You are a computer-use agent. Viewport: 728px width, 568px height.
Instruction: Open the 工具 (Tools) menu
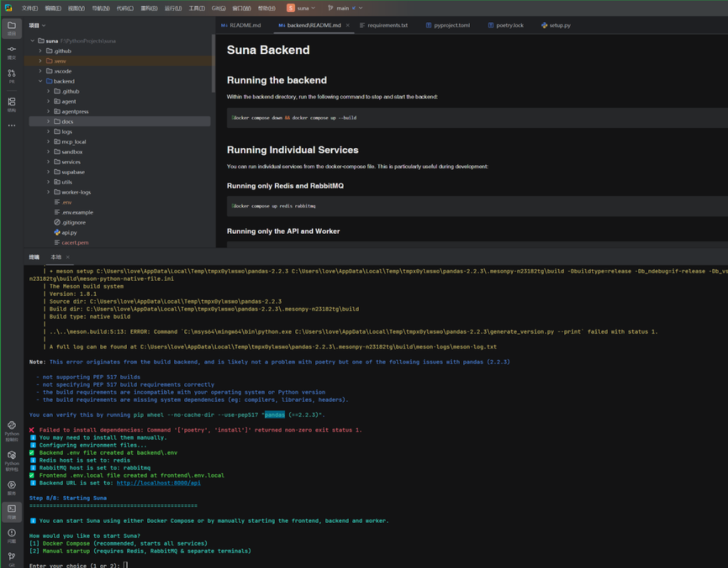coord(197,8)
